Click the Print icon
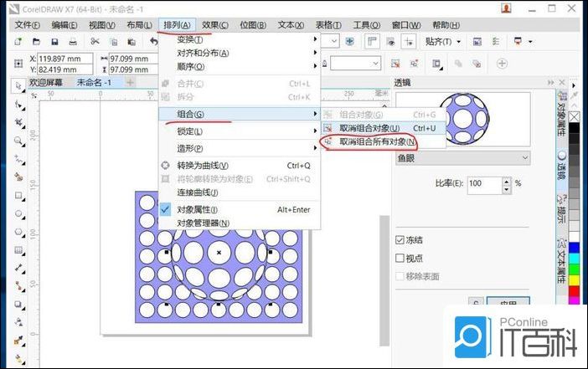Viewport: 588px width, 369px height. [x=73, y=42]
